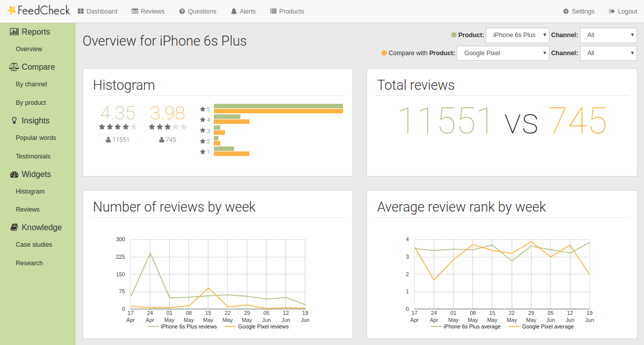Toggle the Google Pixel average legend
This screenshot has width=644, height=345.
(548, 326)
